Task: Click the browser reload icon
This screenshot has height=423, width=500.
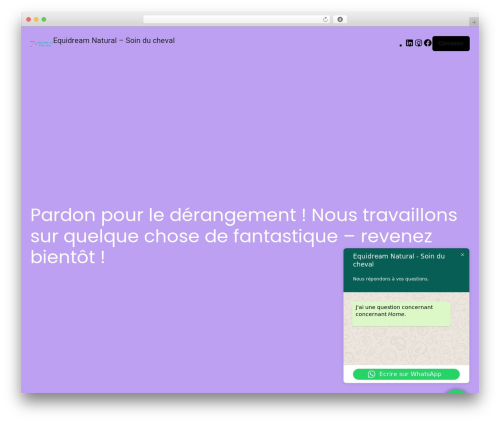Action: tap(325, 19)
